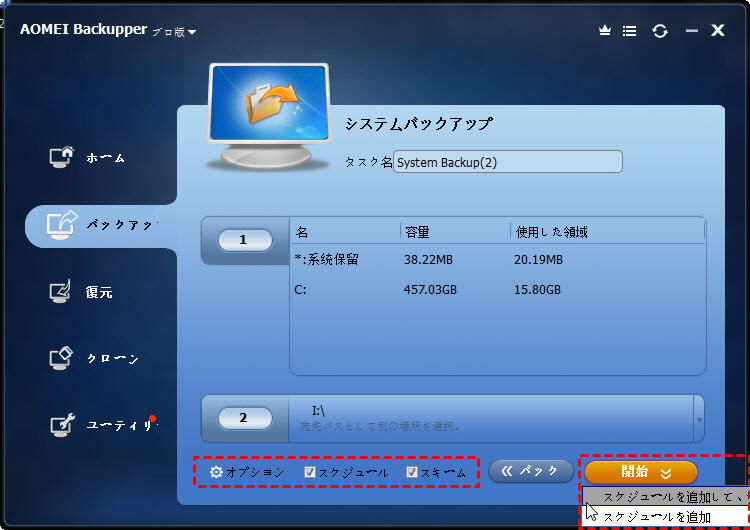
Task: Click the 容量 column header
Action: point(417,232)
